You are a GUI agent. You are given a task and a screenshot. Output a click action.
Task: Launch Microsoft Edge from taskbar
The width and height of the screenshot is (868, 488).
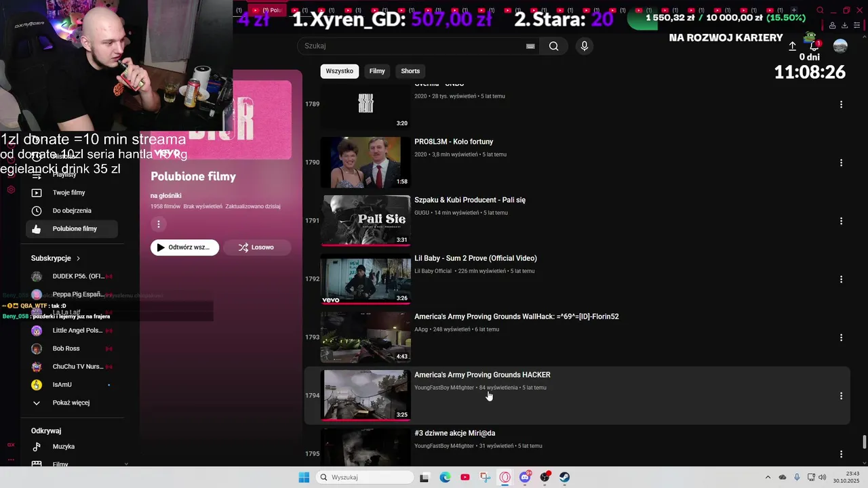click(445, 477)
